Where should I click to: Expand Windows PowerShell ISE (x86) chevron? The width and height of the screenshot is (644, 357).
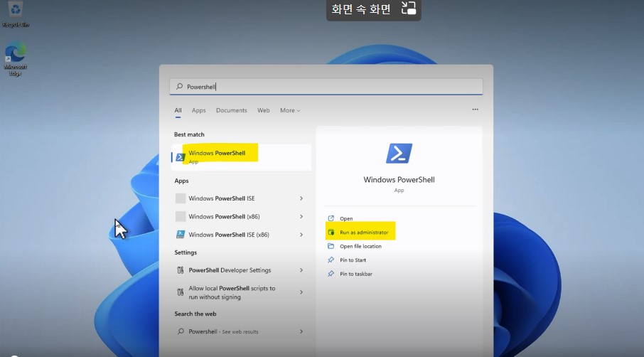(x=301, y=235)
